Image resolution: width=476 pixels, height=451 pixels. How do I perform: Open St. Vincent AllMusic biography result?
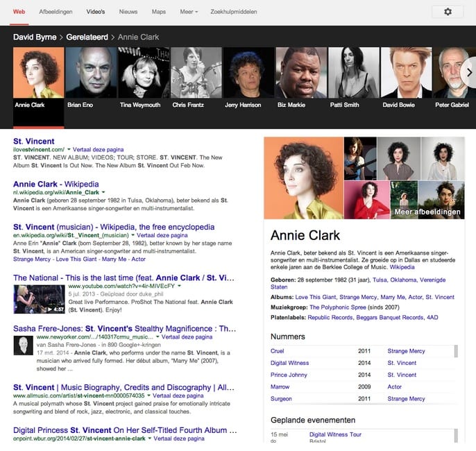124,387
